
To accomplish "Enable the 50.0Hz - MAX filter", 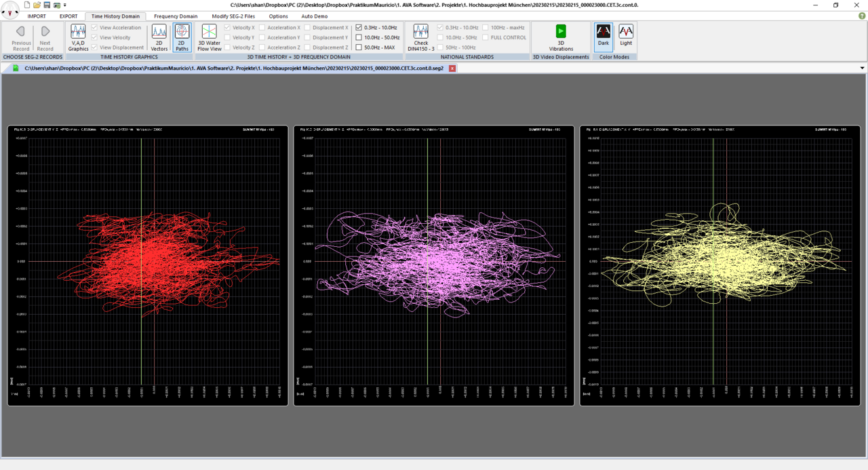I will (359, 47).
